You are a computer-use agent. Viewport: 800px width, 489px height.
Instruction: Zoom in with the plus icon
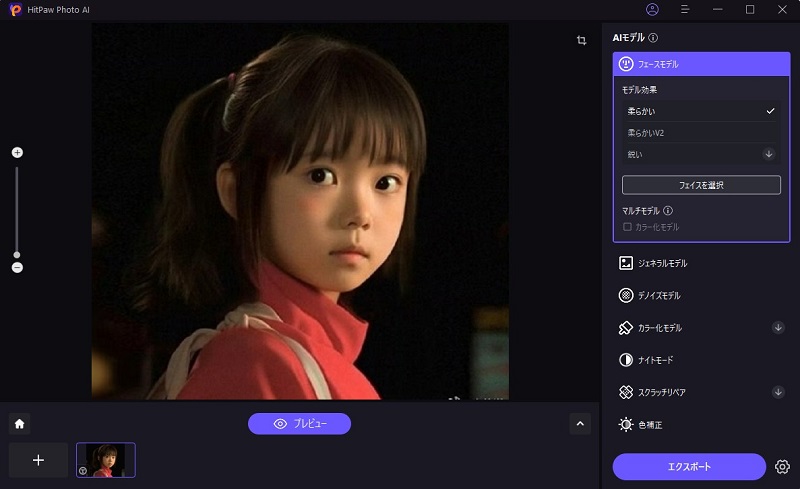coord(17,153)
